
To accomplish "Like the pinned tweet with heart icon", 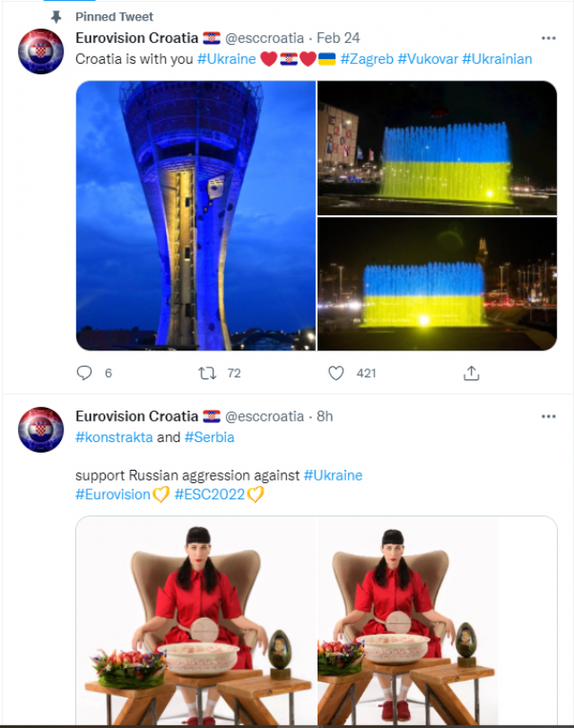I will (x=335, y=373).
